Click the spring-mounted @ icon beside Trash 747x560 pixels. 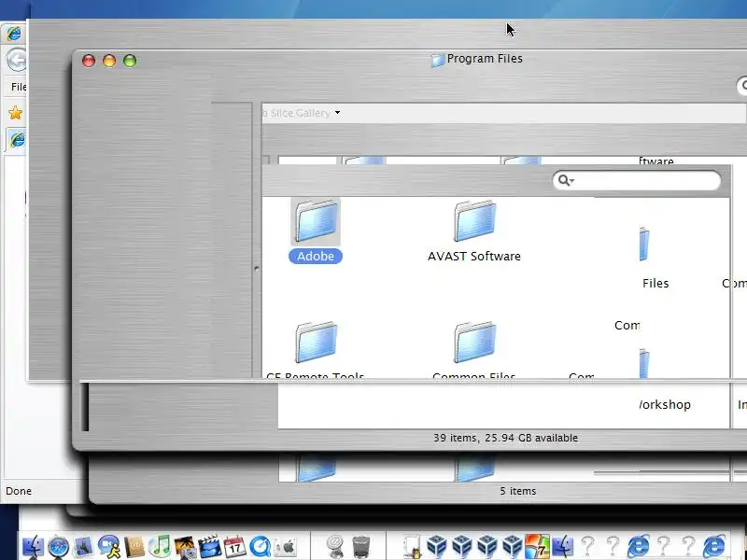[335, 546]
